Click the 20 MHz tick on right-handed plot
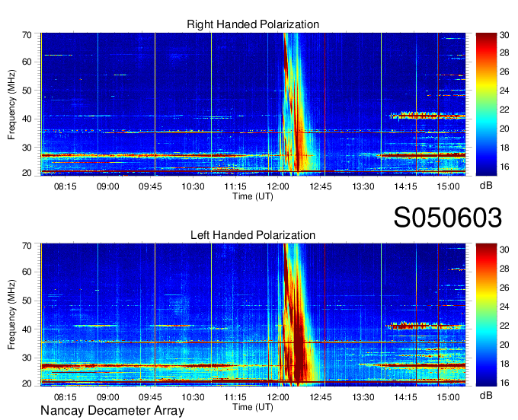 point(27,173)
